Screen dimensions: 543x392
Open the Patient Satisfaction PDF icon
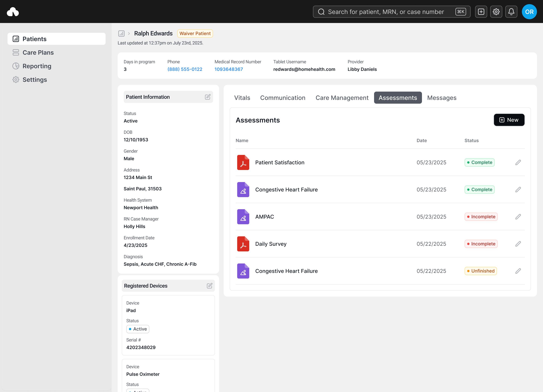[x=243, y=162]
